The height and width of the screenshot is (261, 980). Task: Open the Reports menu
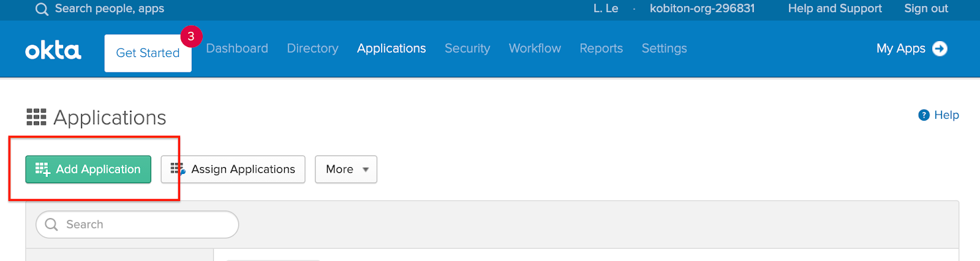(601, 48)
